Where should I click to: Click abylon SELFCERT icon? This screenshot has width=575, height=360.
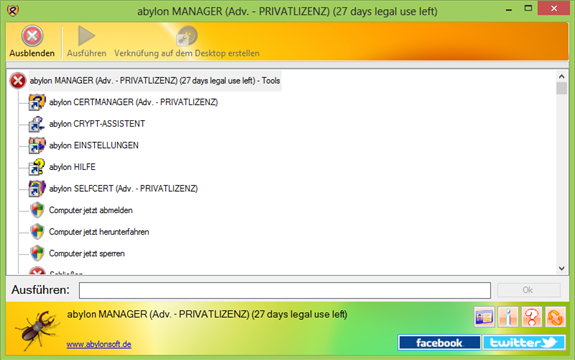[37, 189]
